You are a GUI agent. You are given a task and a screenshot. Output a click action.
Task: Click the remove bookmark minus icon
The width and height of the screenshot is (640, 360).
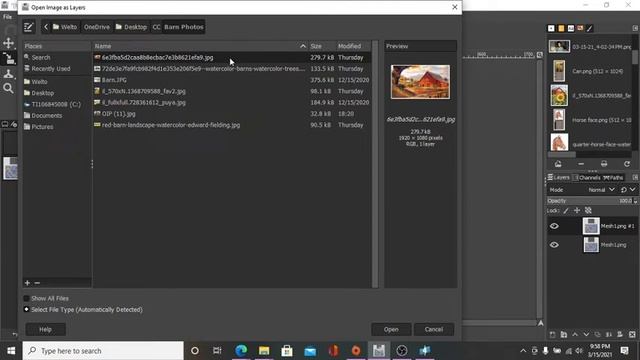pos(37,282)
